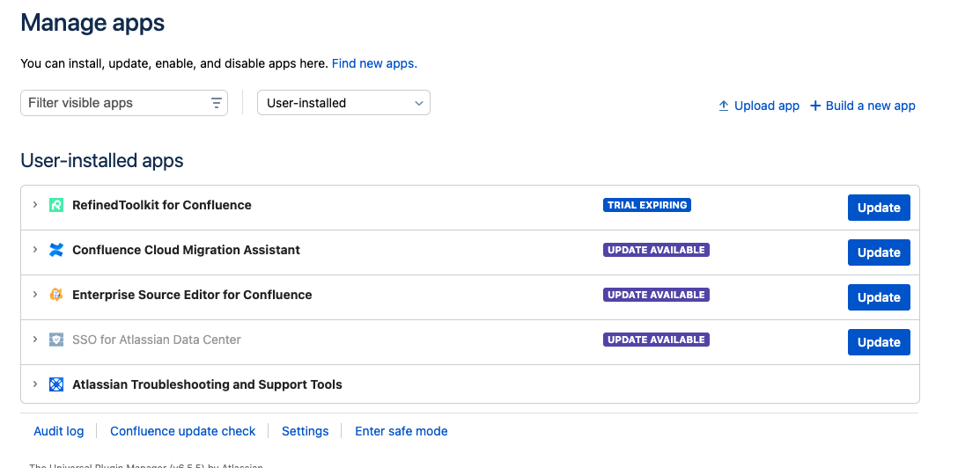Expand the Confluence Cloud Migration Assistant details
This screenshot has width=980, height=468.
(x=35, y=250)
